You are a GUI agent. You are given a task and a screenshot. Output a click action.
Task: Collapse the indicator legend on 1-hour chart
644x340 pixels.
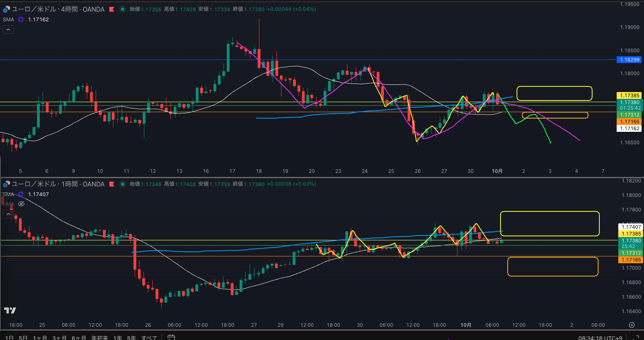(x=8, y=214)
